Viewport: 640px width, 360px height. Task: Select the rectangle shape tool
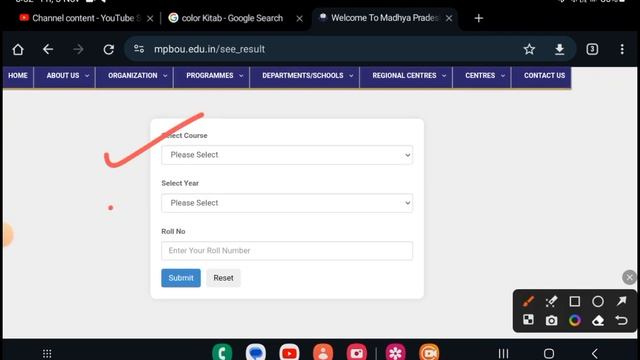[x=575, y=301]
